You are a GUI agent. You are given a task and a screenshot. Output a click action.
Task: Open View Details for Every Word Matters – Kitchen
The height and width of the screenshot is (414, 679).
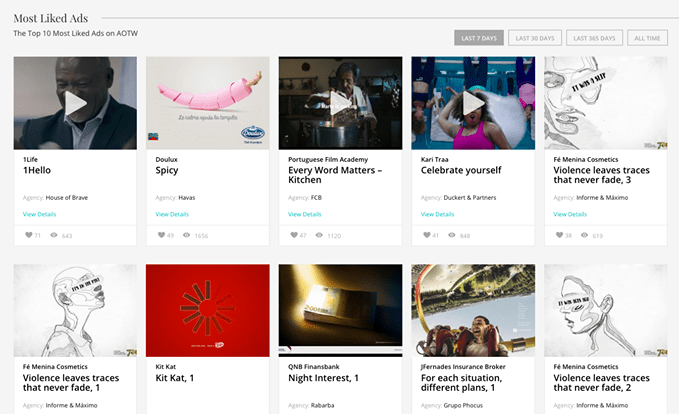305,214
